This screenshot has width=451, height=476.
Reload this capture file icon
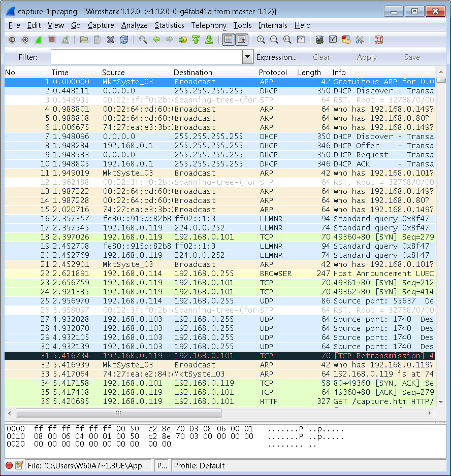[124, 40]
